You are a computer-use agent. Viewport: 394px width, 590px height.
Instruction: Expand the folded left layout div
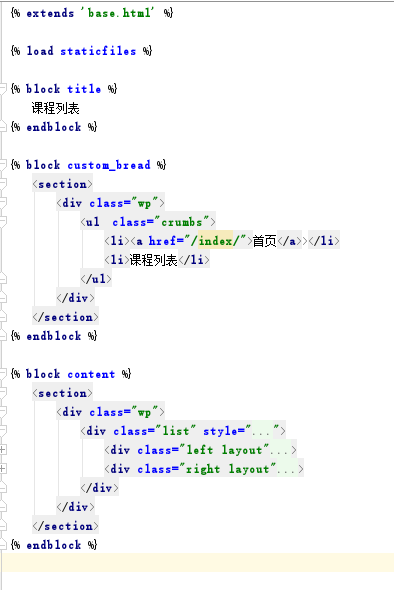click(3, 450)
